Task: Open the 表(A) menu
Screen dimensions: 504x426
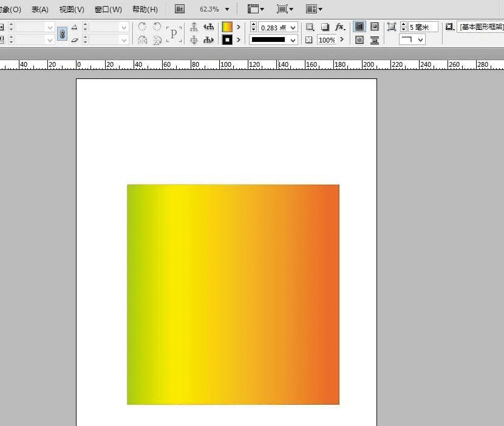Action: point(40,9)
